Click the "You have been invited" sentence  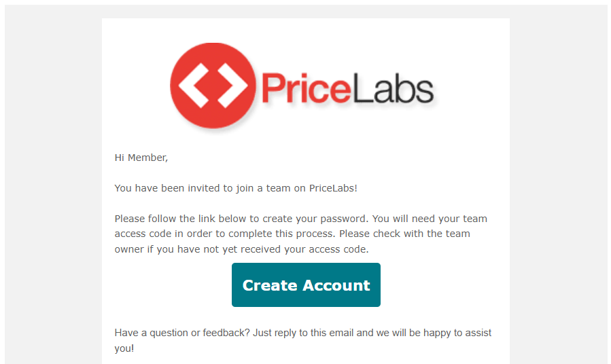click(236, 188)
